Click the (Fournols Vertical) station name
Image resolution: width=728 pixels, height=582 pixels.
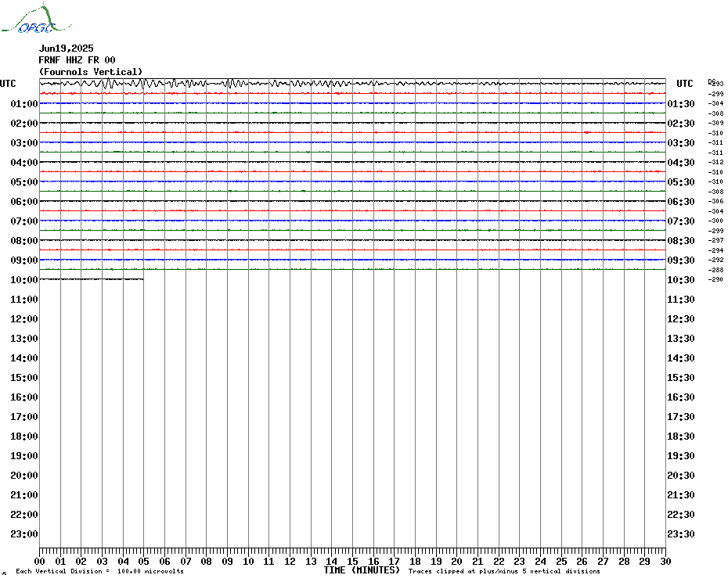[91, 72]
